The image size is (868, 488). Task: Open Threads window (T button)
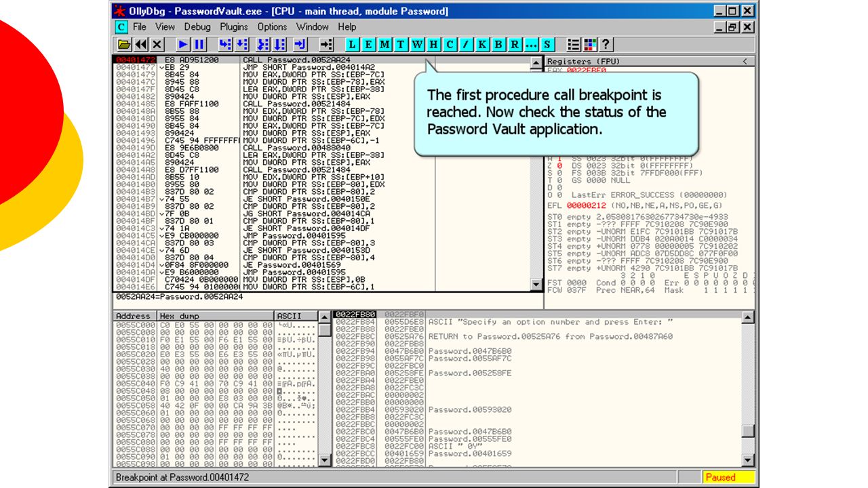401,44
